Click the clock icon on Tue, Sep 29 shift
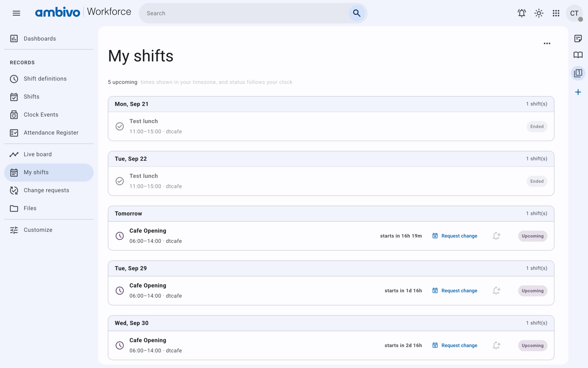588x368 pixels. [120, 291]
